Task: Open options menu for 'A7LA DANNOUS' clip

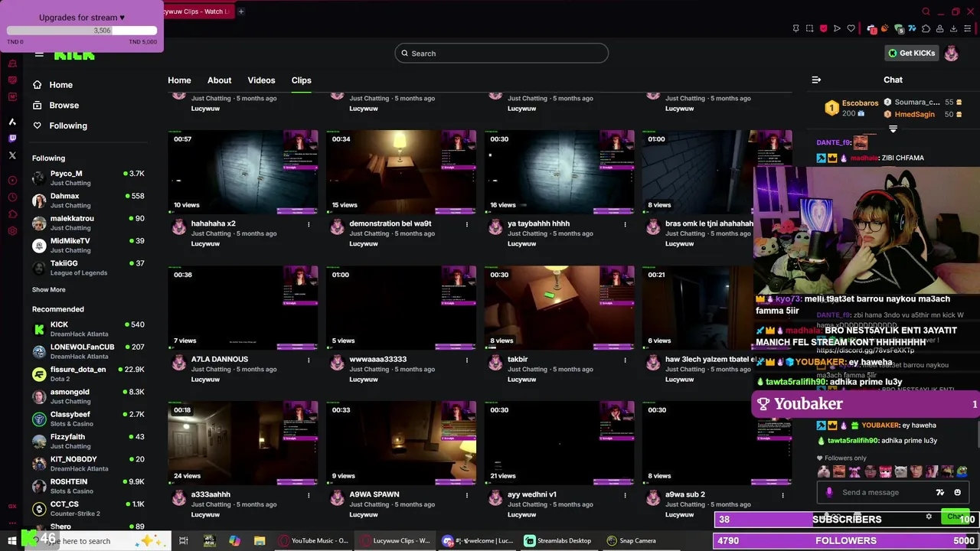Action: [309, 360]
